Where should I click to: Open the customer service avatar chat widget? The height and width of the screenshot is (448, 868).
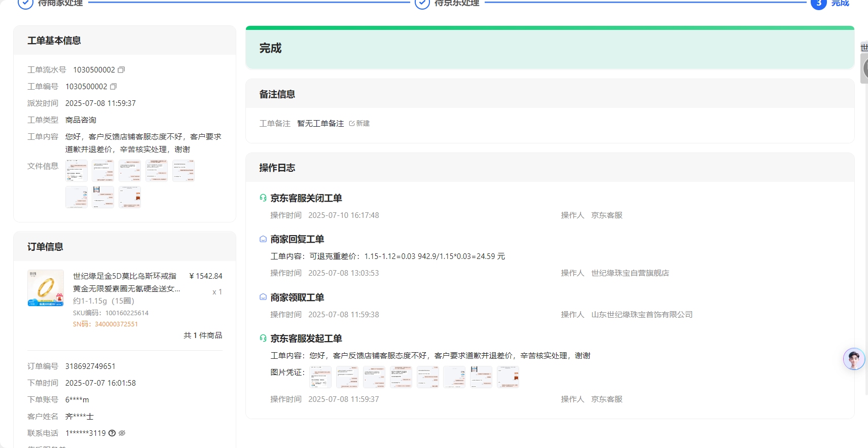[854, 359]
